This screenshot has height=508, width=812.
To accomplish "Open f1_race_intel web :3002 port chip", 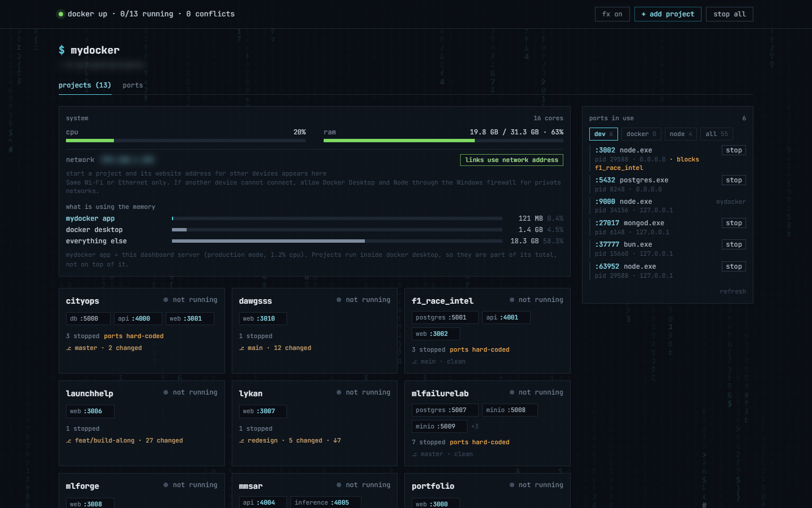I will tap(436, 334).
